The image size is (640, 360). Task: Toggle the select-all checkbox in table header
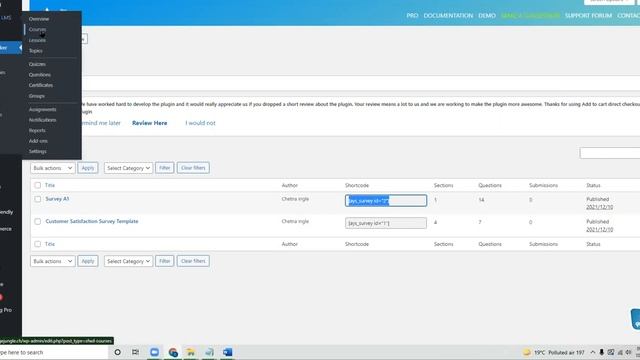(38, 185)
